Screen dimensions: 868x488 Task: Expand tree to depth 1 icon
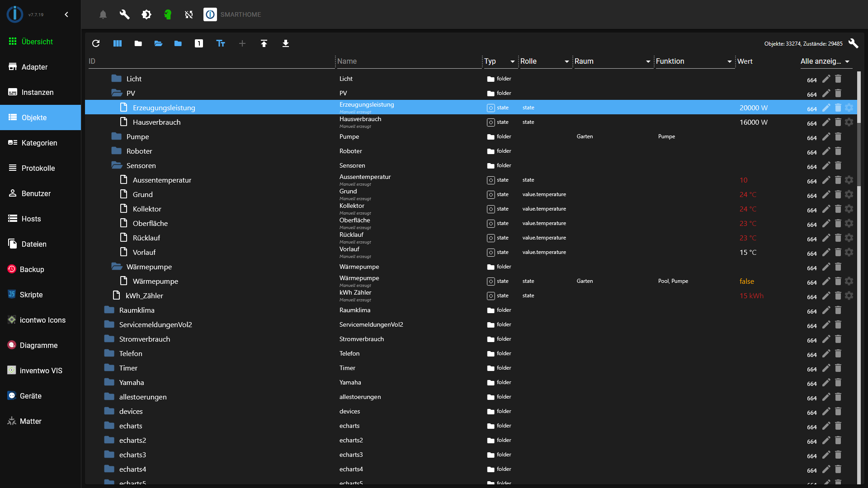pyautogui.click(x=199, y=43)
